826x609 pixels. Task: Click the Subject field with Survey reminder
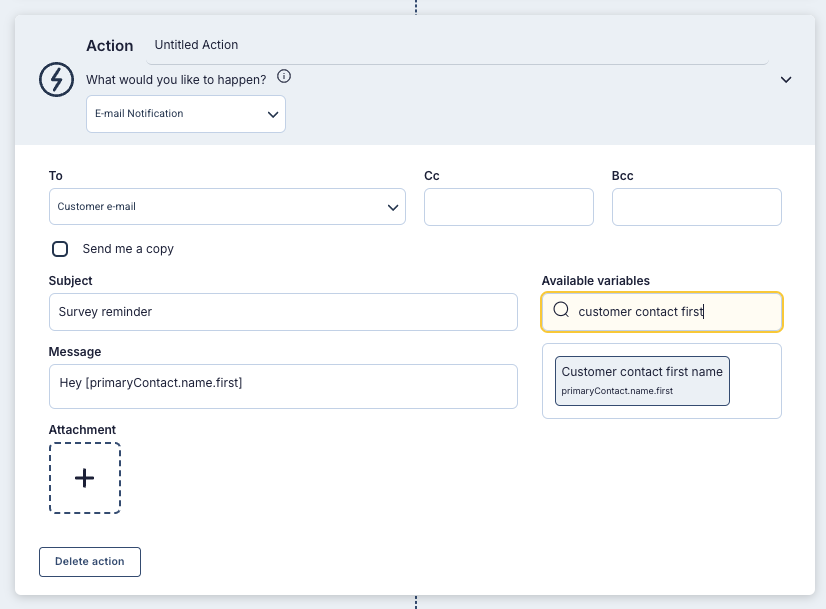point(283,312)
